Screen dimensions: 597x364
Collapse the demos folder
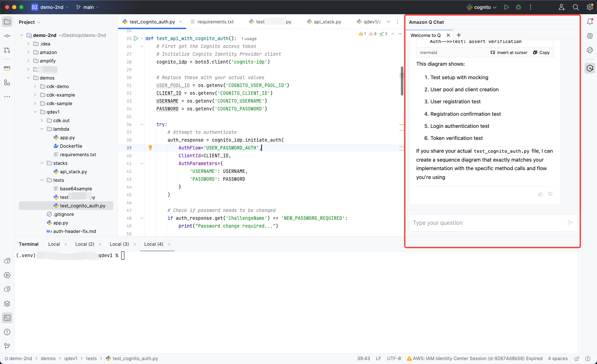coord(28,78)
